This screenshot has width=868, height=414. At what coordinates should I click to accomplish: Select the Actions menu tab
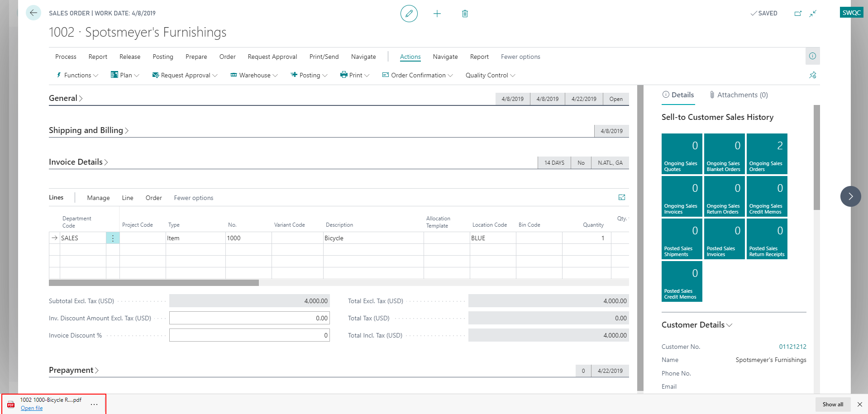[410, 57]
